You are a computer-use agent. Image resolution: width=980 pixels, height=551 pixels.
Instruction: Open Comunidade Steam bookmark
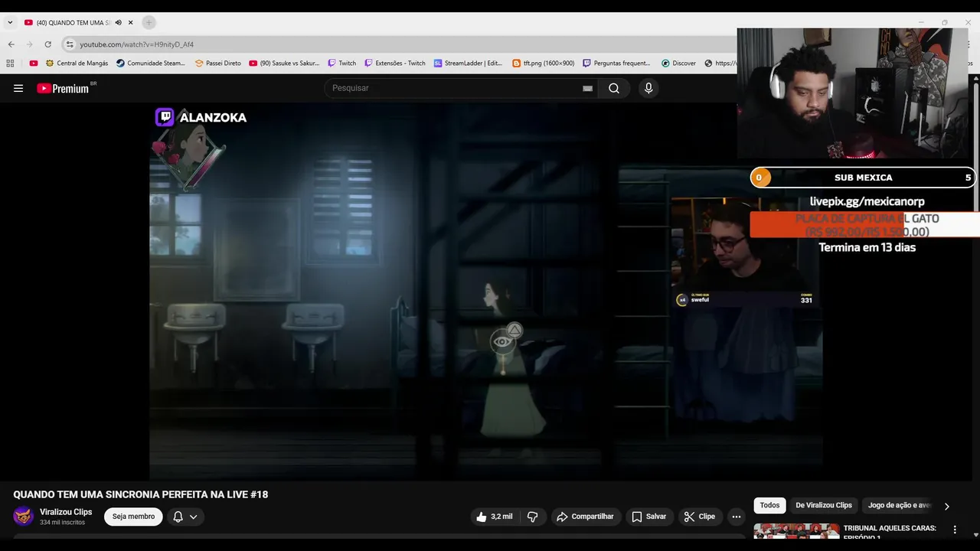coord(151,64)
